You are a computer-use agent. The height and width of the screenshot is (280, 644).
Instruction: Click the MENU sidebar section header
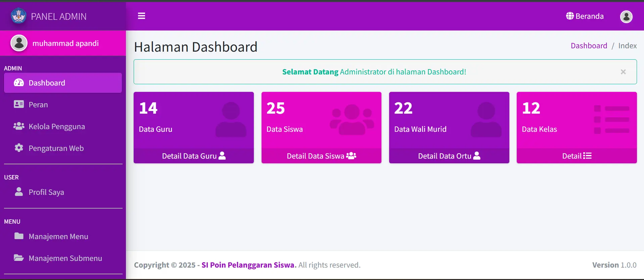point(12,221)
